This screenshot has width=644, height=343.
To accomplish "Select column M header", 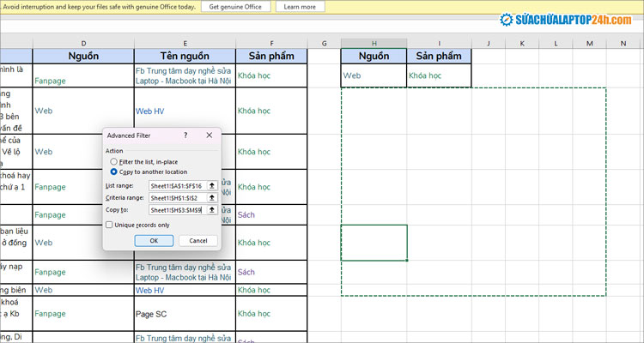I will pyautogui.click(x=589, y=43).
